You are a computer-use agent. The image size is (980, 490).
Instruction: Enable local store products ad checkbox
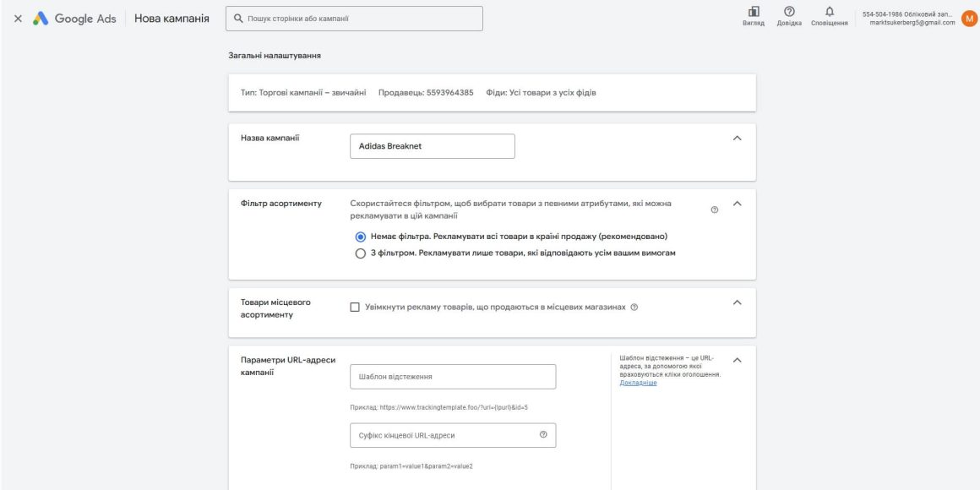(x=355, y=308)
